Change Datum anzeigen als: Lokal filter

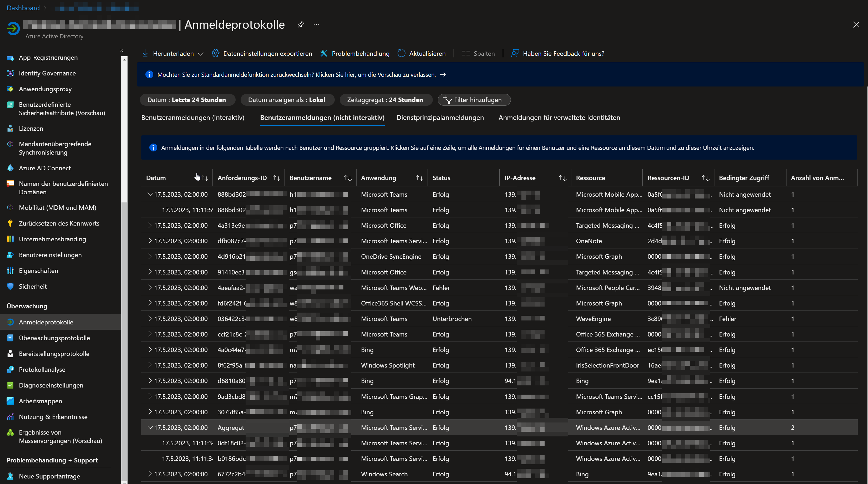pos(287,100)
